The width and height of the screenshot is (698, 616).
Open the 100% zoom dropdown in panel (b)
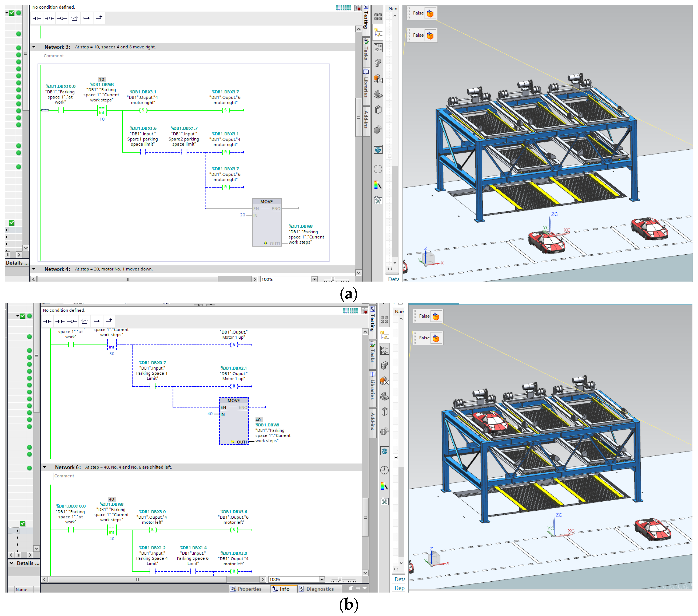[322, 579]
